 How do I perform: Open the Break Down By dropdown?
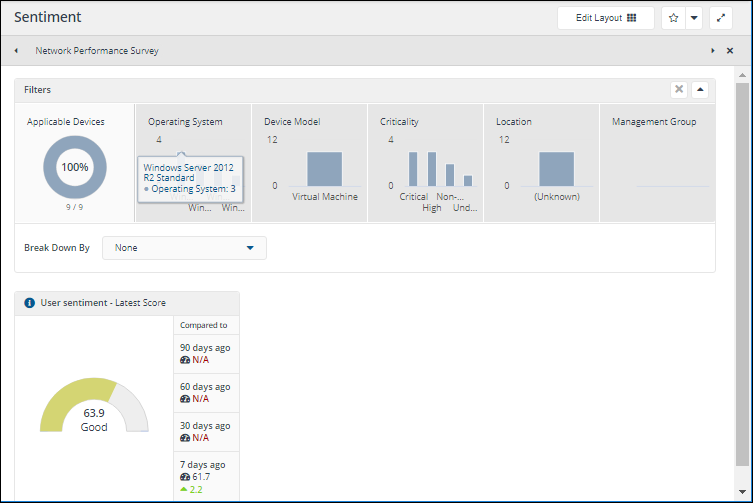tap(184, 248)
